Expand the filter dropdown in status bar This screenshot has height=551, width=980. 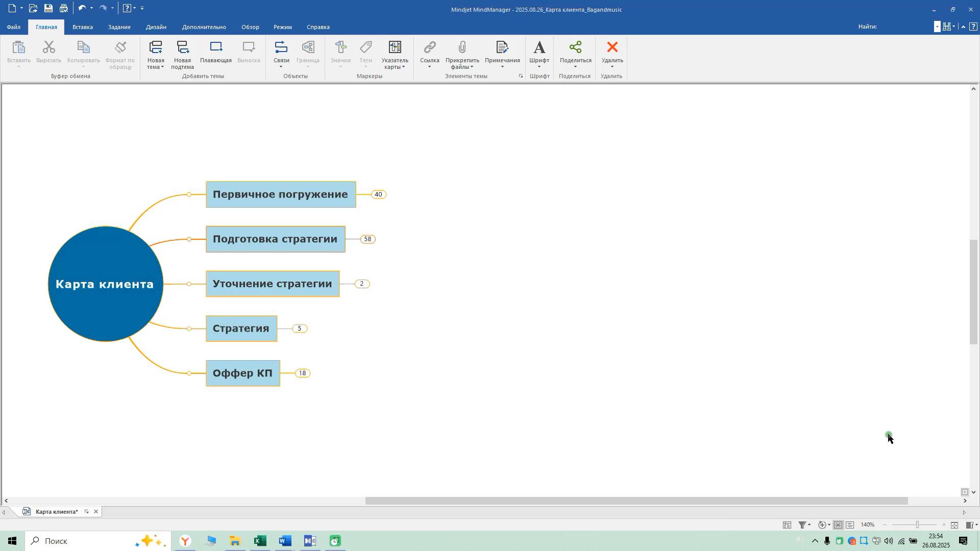(x=809, y=525)
